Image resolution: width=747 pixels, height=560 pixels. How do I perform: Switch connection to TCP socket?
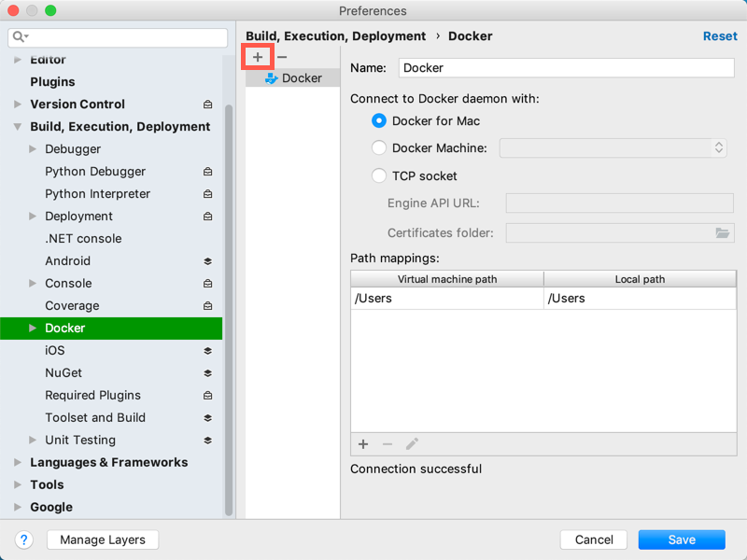click(379, 175)
